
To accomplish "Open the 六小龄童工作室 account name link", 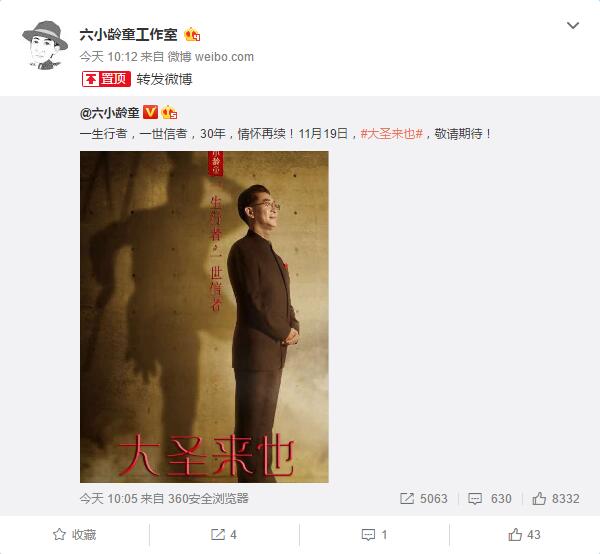I will [x=129, y=35].
